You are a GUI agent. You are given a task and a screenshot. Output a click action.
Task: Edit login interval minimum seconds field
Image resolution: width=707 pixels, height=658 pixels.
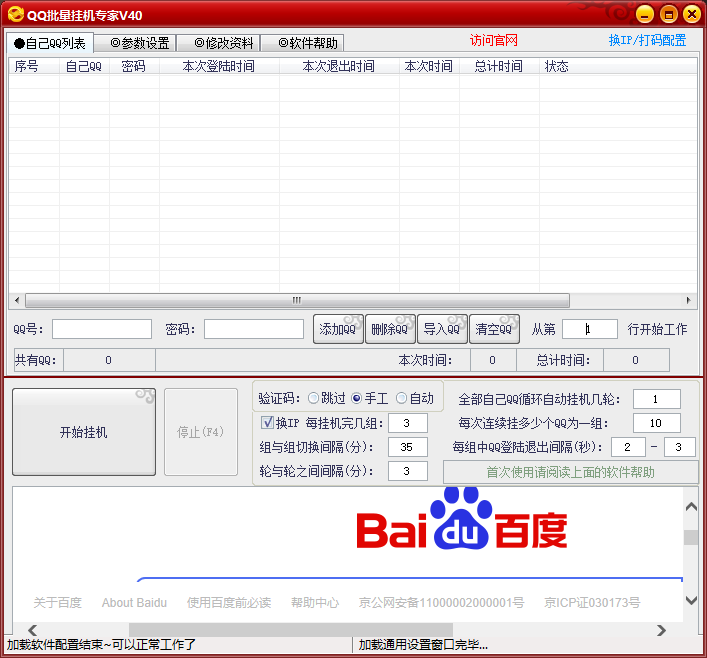click(x=628, y=447)
